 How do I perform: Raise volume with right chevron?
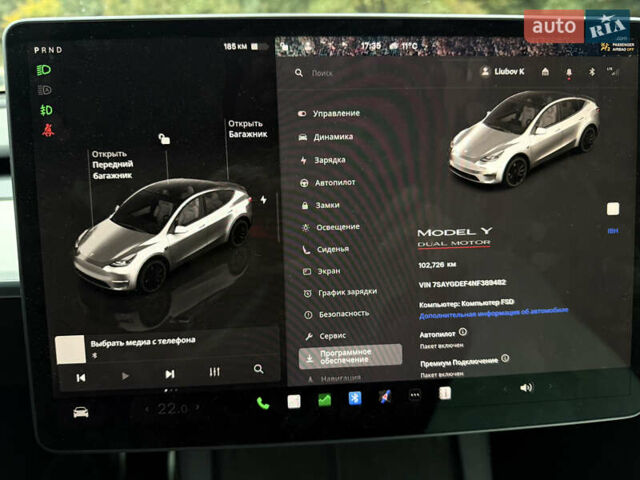550,386
